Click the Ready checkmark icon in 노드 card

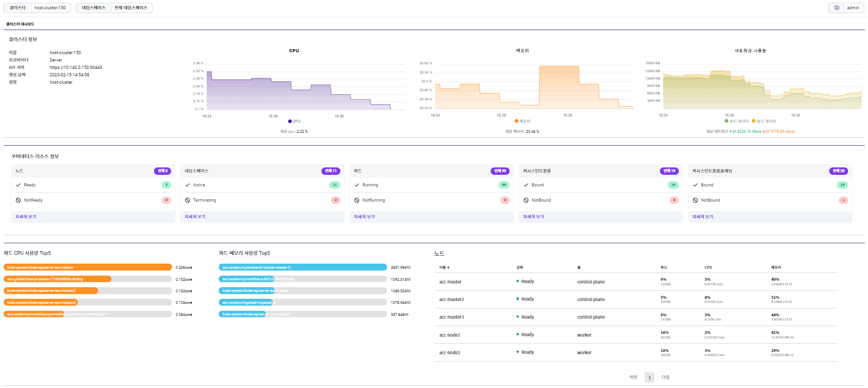click(x=18, y=185)
